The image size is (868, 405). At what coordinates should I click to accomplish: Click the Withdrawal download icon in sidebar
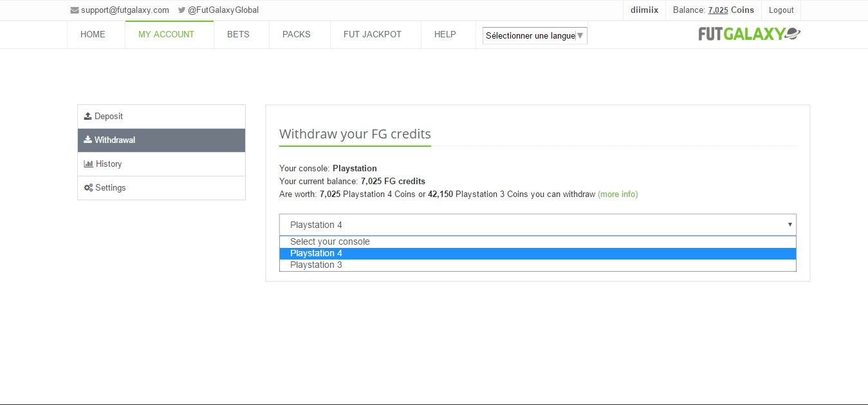point(88,140)
